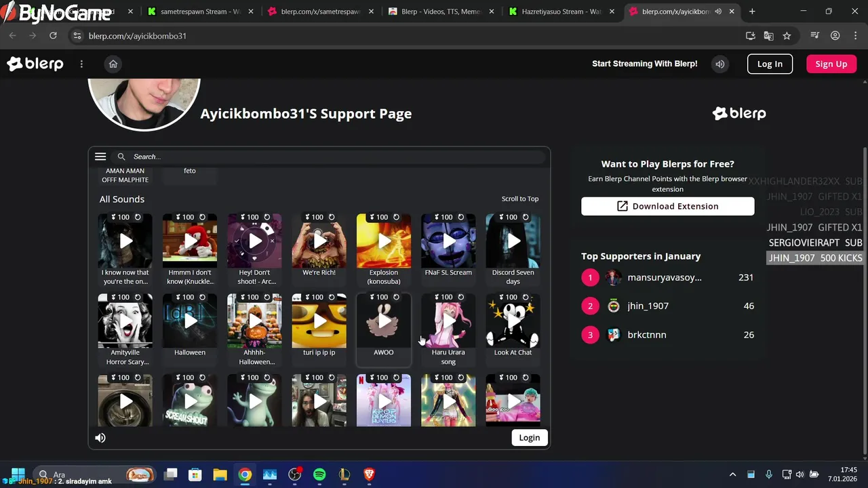Open Spotify from taskbar

319,474
